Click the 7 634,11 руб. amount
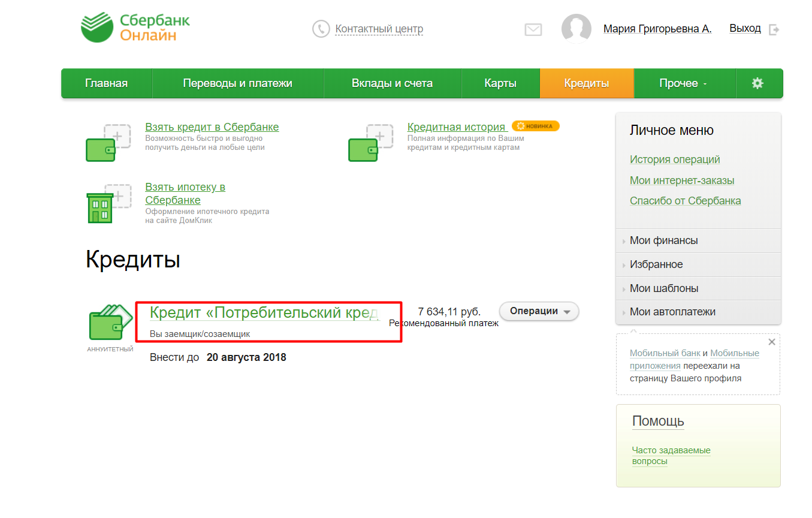 coord(449,312)
